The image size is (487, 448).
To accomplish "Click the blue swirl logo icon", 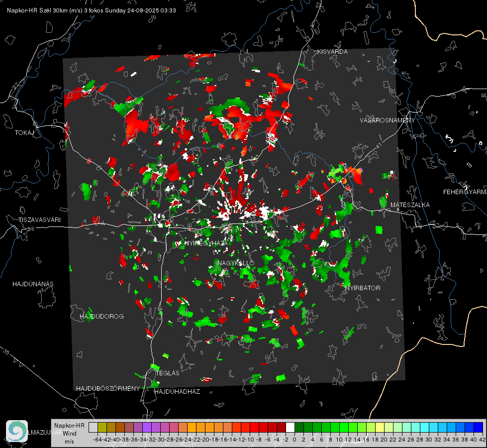I will pos(17,431).
